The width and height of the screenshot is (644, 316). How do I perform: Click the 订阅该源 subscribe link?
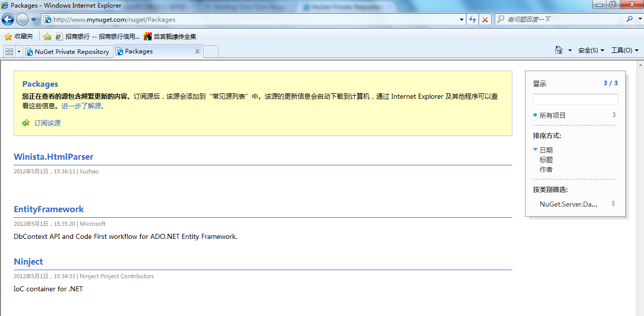tap(47, 123)
